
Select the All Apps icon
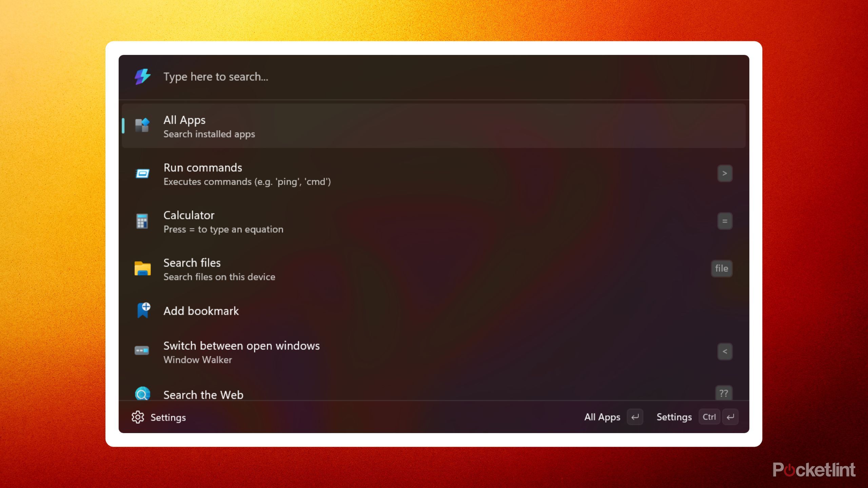point(142,126)
